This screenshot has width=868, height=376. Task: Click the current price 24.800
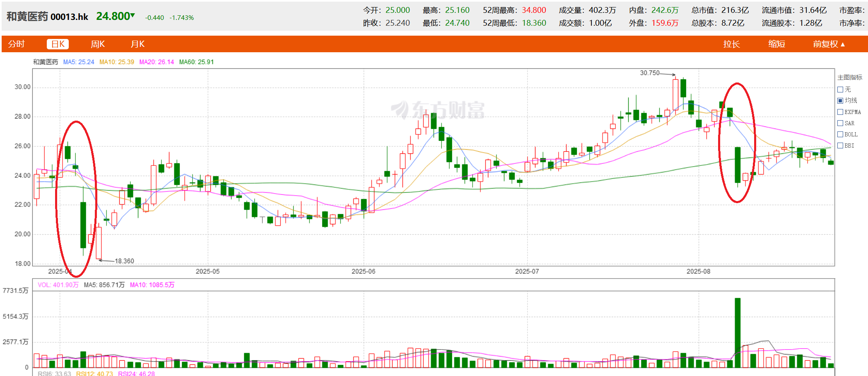tap(113, 16)
